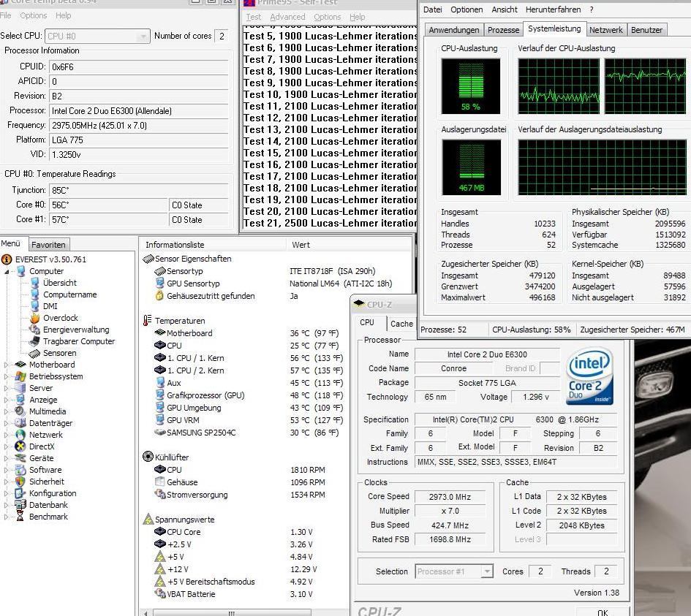Expand the Server tree node
The width and height of the screenshot is (691, 616).
tap(6, 388)
